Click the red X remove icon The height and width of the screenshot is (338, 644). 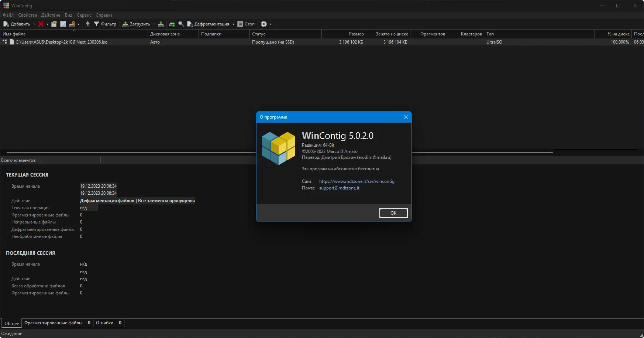[41, 24]
